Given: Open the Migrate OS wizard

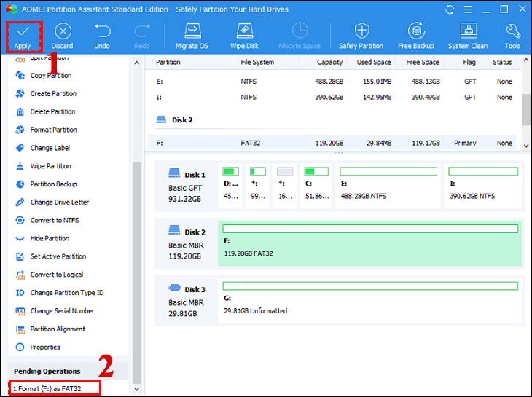Looking at the screenshot, I should [192, 36].
